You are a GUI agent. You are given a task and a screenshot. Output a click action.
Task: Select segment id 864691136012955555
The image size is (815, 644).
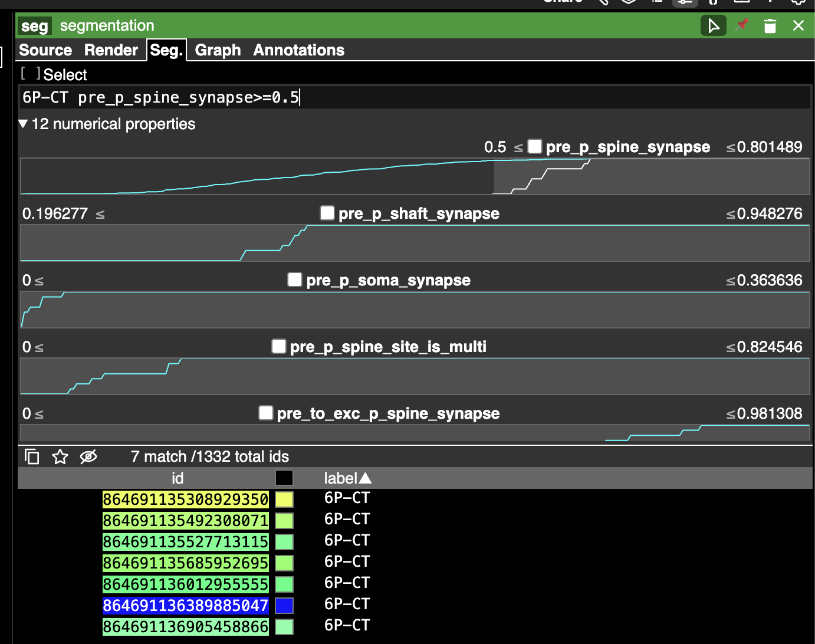(186, 584)
